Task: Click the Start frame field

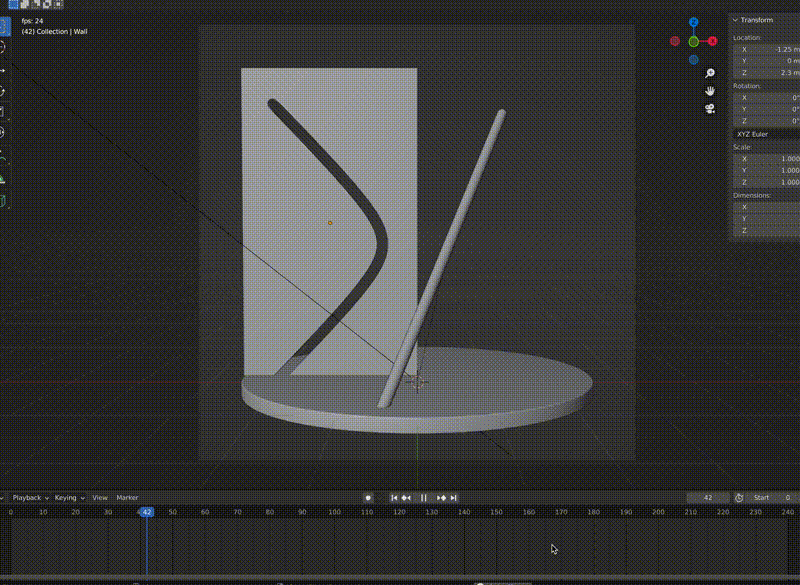Action: 773,498
